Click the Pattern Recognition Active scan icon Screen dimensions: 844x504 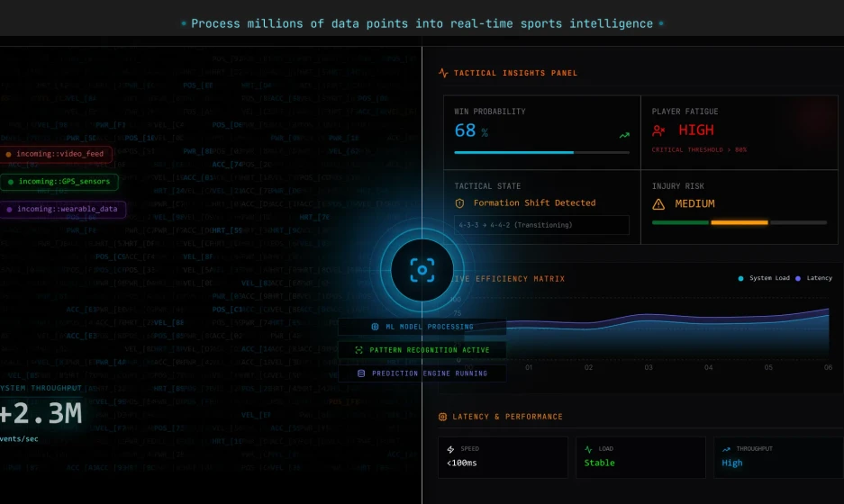coord(359,350)
